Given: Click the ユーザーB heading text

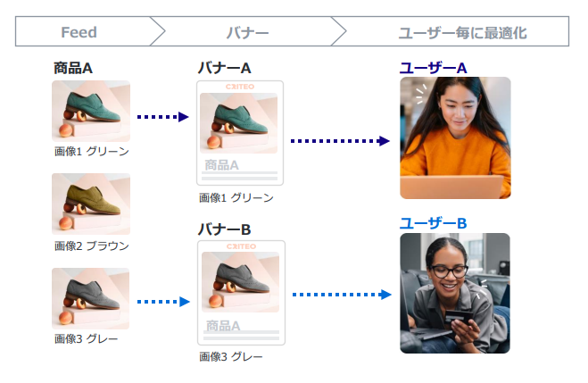Looking at the screenshot, I should pyautogui.click(x=434, y=223).
